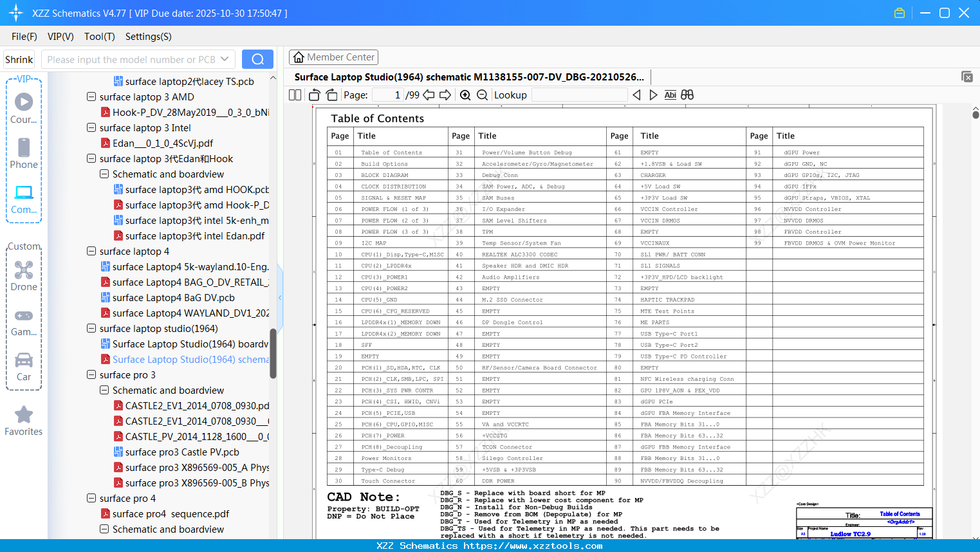
Task: Collapse the surface laptop 4 node
Action: click(x=91, y=251)
